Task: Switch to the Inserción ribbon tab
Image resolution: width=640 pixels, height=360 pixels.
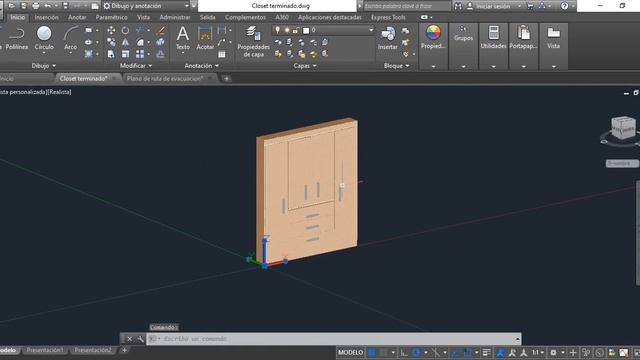Action: (x=47, y=17)
